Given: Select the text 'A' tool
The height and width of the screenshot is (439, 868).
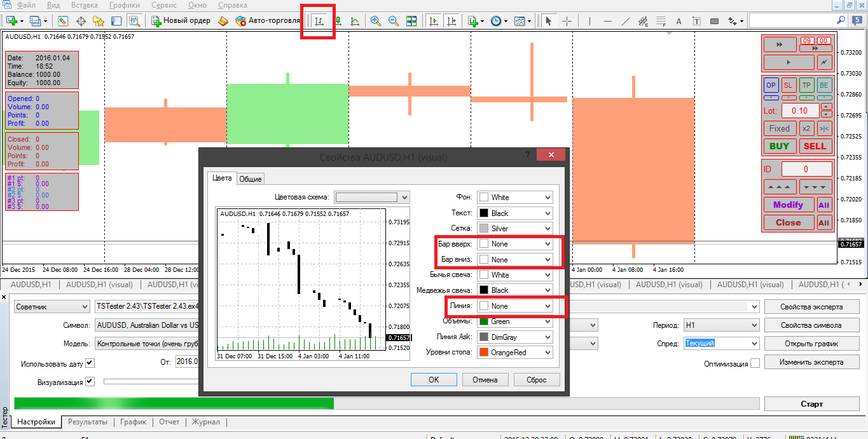Looking at the screenshot, I should click(x=679, y=21).
